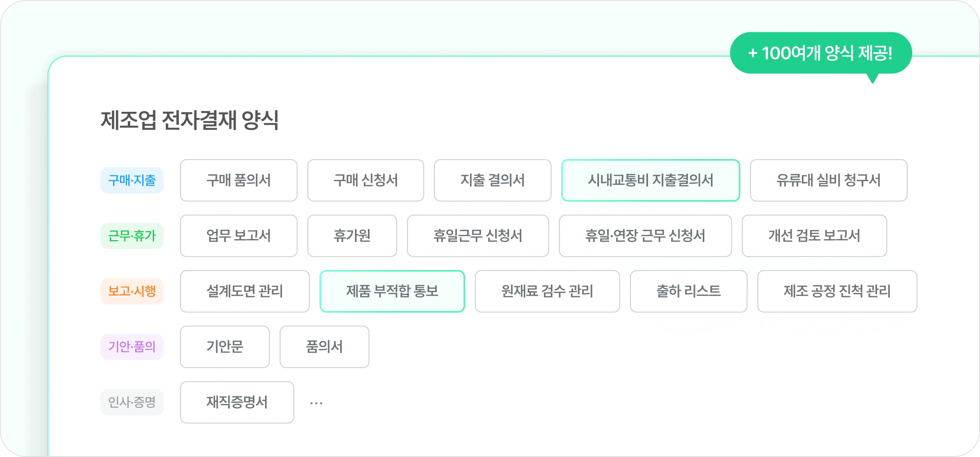The width and height of the screenshot is (980, 457).
Task: Open the highlighted 제품 부적합 통보 form
Action: [392, 291]
